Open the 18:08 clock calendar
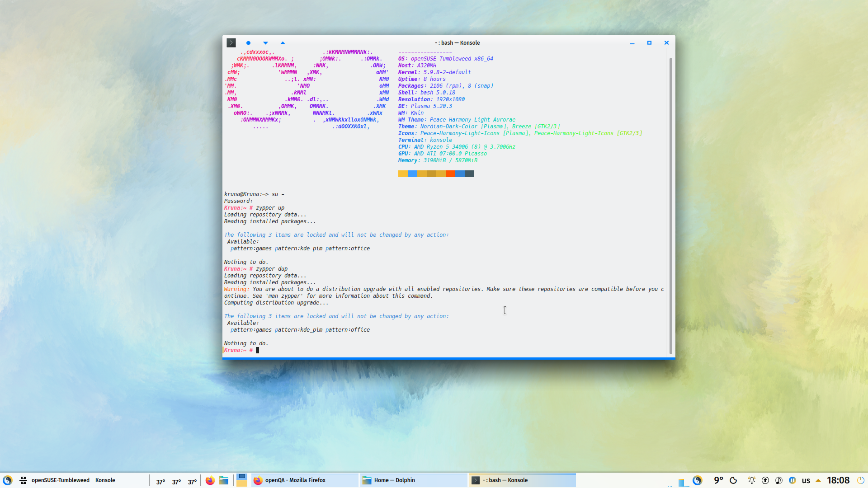The image size is (868, 488). (838, 480)
